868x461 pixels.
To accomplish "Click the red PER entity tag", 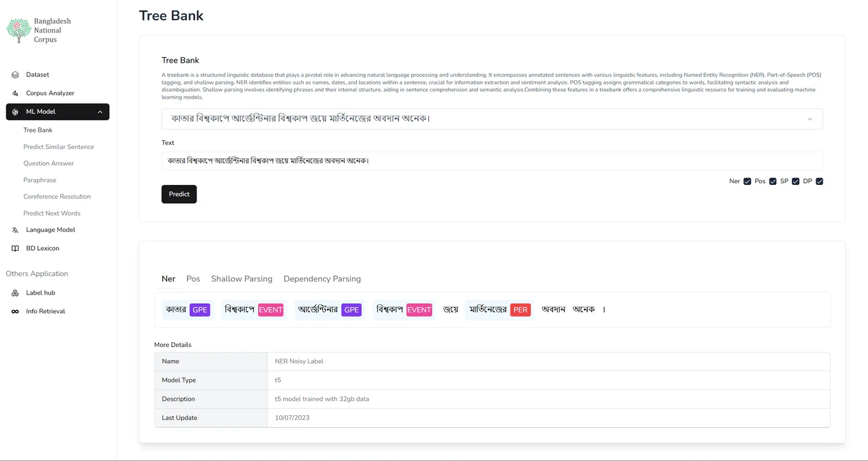I will click(521, 310).
